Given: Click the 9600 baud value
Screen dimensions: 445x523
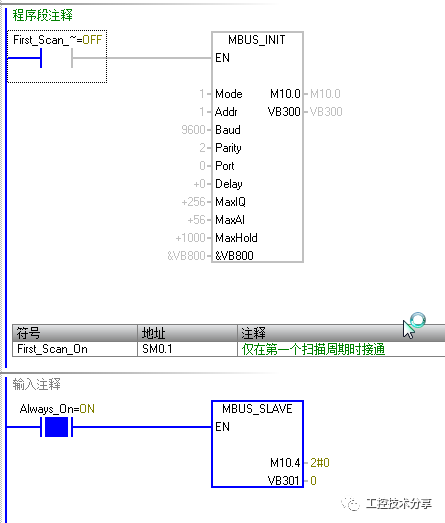Looking at the screenshot, I should 193,130.
